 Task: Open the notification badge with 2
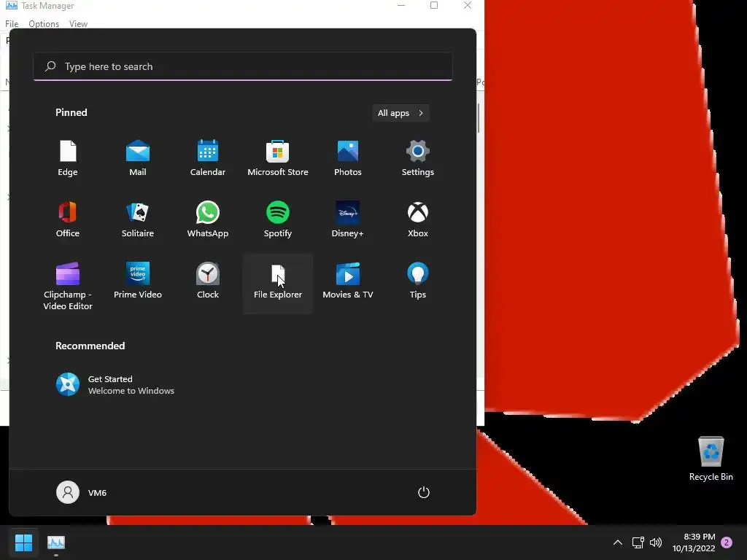click(727, 542)
